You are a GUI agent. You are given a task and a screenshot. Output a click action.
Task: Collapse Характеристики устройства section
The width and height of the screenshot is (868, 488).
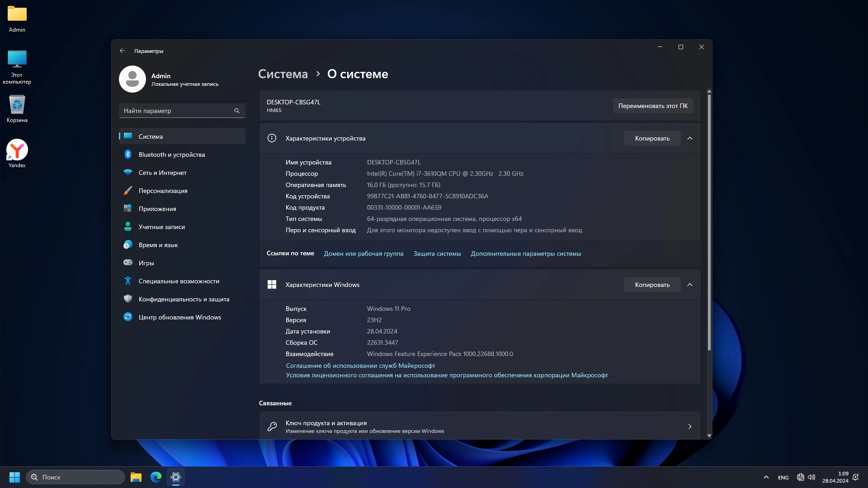[x=690, y=138]
